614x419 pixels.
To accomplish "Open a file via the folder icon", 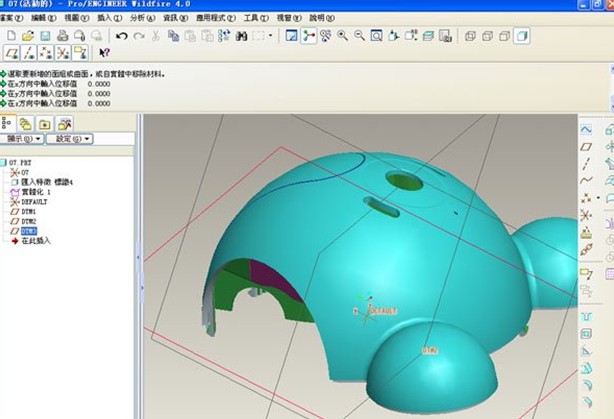I will point(28,36).
